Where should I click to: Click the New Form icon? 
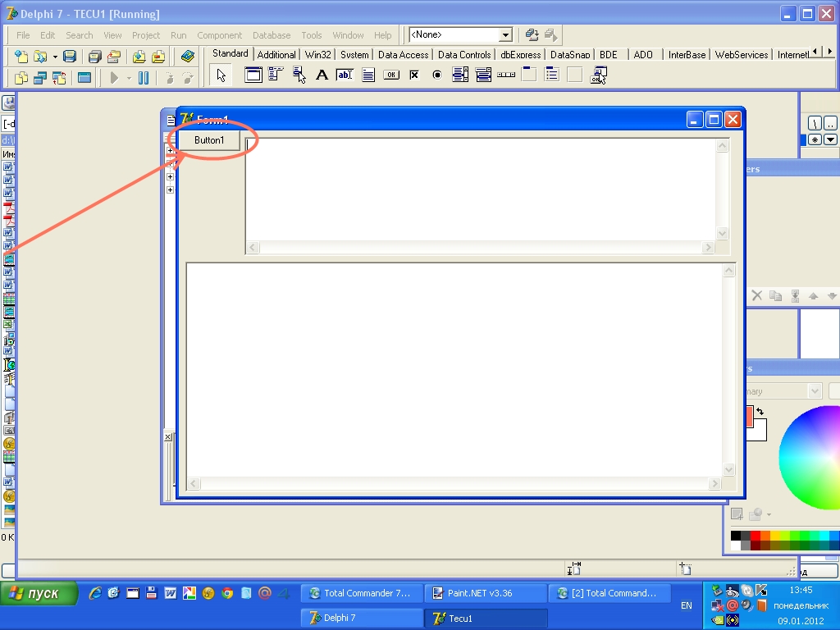coord(84,78)
